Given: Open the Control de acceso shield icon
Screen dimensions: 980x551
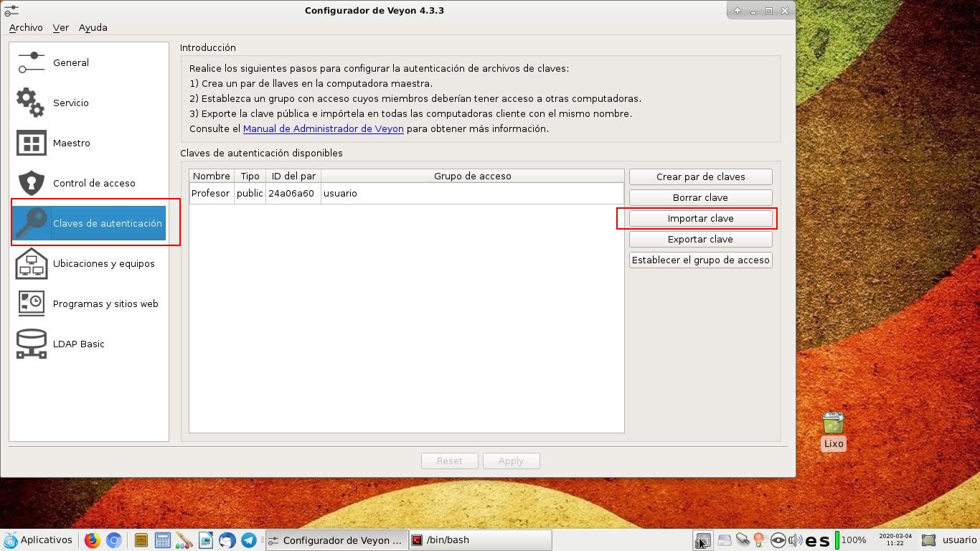Looking at the screenshot, I should coord(30,183).
